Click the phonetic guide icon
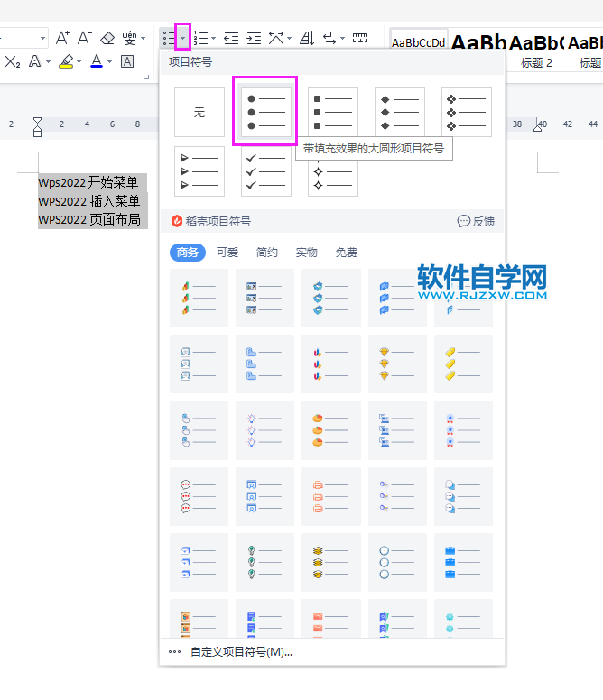The height and width of the screenshot is (700, 603). pyautogui.click(x=129, y=38)
